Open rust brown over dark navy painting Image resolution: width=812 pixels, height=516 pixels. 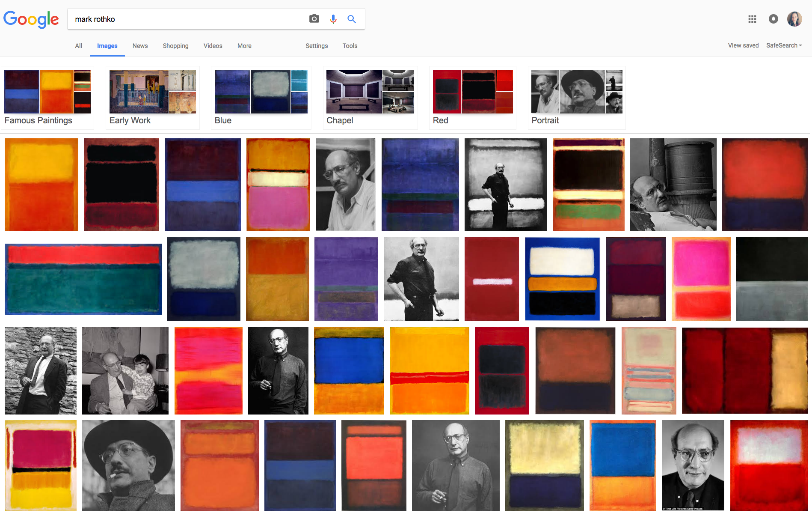[575, 370]
